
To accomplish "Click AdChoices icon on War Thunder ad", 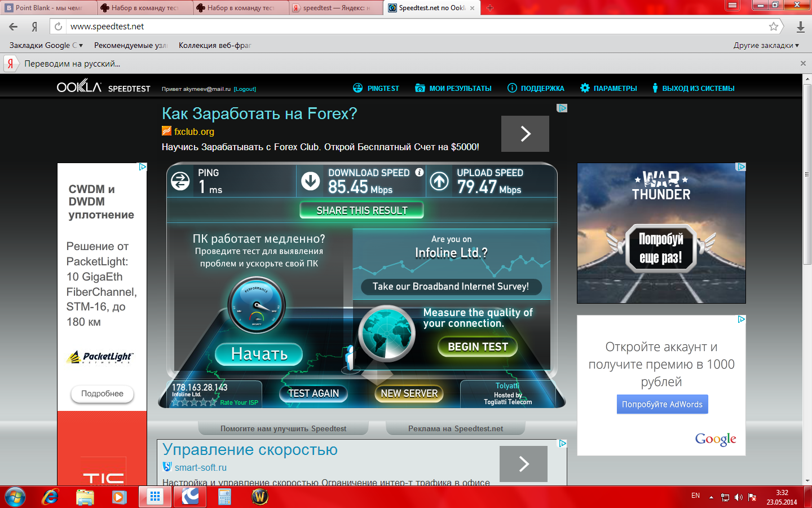I will point(741,167).
